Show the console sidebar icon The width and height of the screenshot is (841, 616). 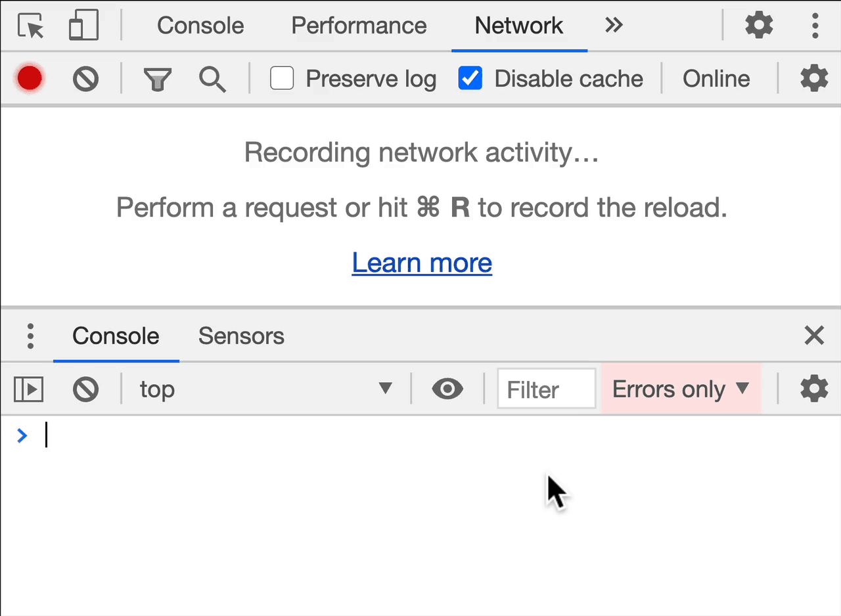tap(29, 389)
